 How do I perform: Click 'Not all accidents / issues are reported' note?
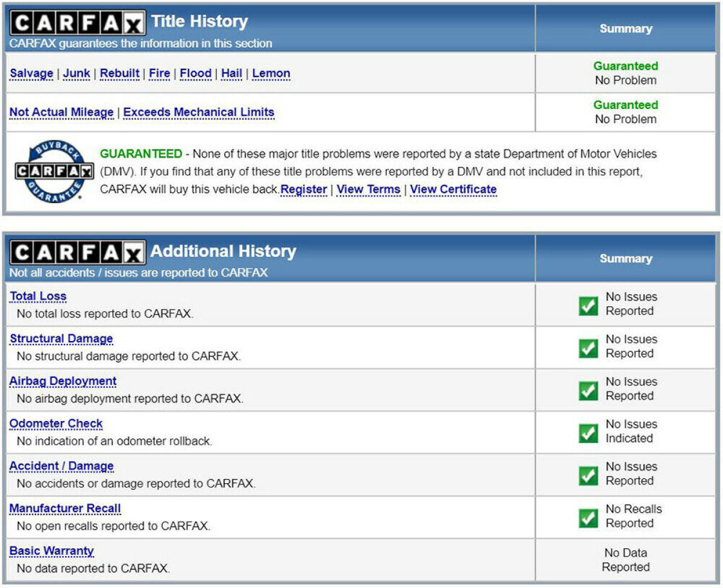139,273
